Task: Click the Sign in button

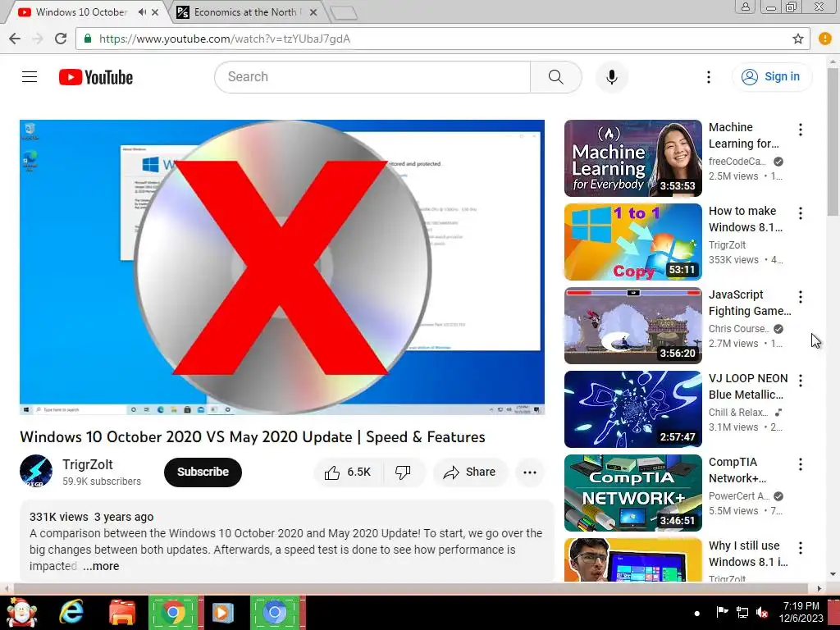Action: tap(771, 76)
